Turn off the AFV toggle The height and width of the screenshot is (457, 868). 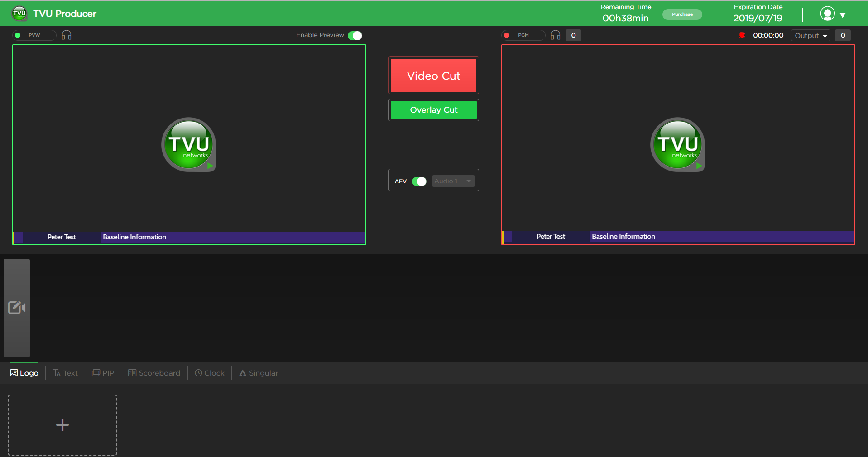click(x=419, y=181)
